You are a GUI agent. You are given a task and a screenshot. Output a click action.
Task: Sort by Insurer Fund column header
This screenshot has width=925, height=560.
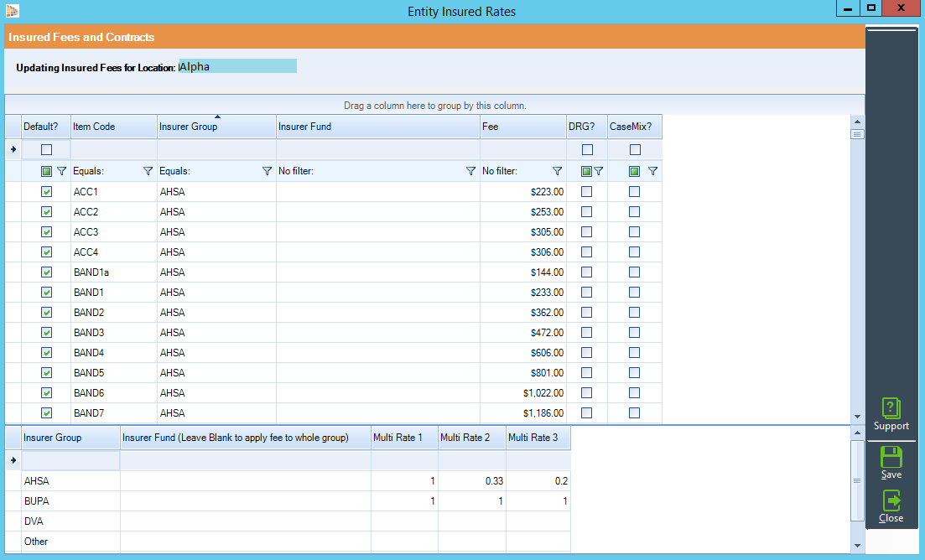point(378,127)
